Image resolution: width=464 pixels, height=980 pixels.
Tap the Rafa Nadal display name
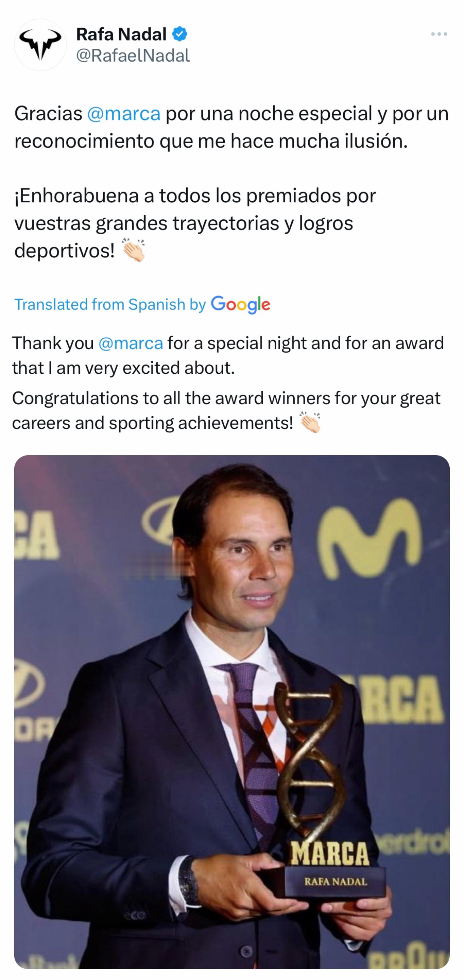121,34
